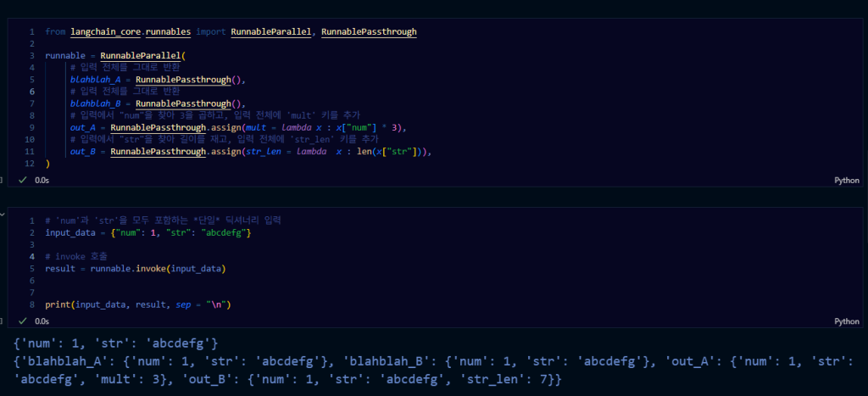Click the second cell's 0.0s execution time
This screenshot has width=868, height=396.
(42, 322)
